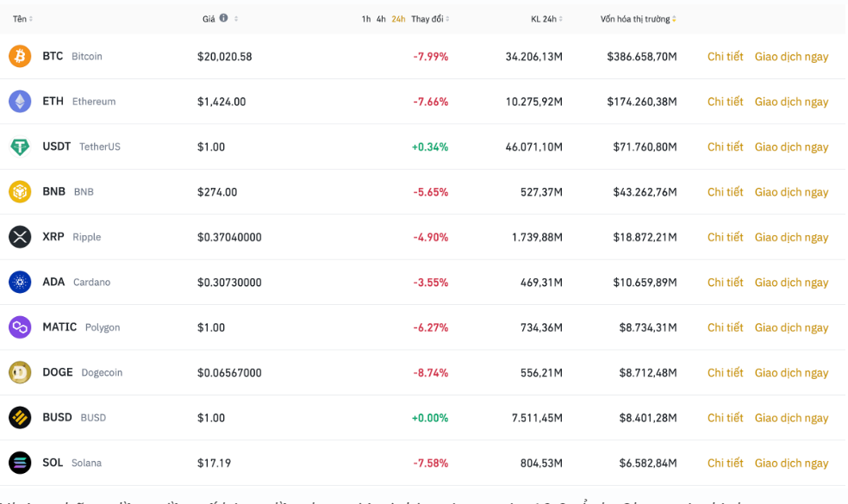Click the yellow BNB coin icon
This screenshot has width=848, height=504.
point(20,191)
